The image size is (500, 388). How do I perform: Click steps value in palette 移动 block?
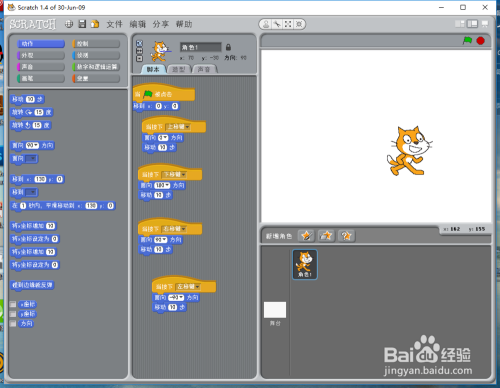[30, 99]
